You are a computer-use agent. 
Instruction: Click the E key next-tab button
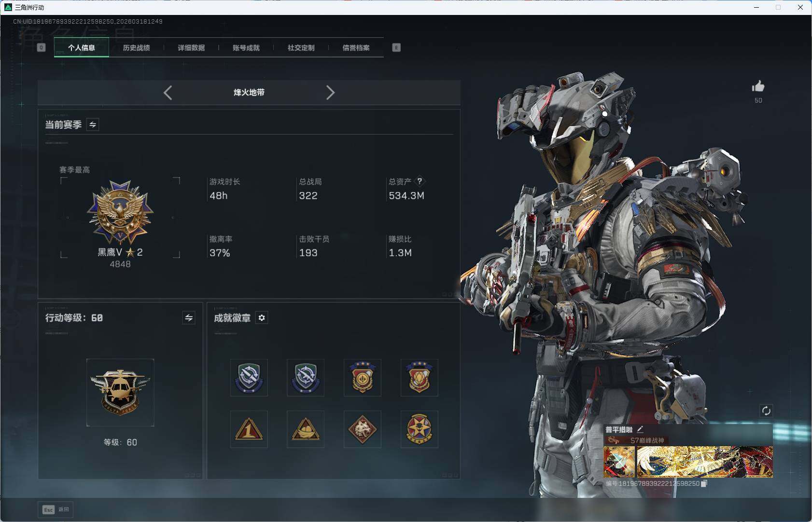click(396, 48)
